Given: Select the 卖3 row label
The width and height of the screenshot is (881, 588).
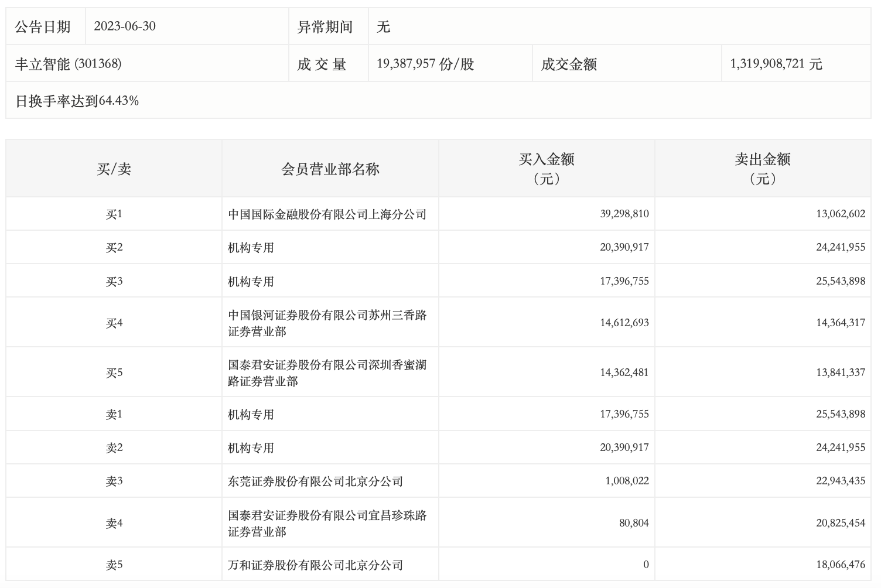Looking at the screenshot, I should tap(114, 481).
